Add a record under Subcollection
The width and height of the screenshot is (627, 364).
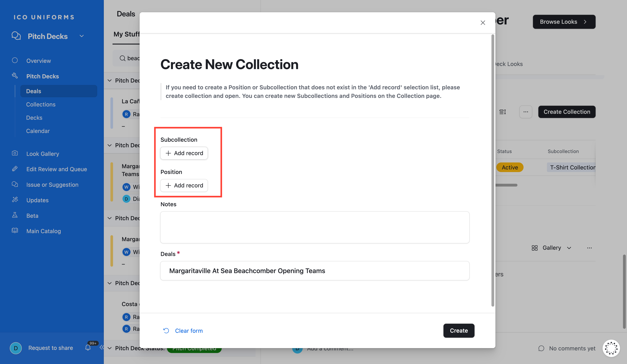pos(184,153)
